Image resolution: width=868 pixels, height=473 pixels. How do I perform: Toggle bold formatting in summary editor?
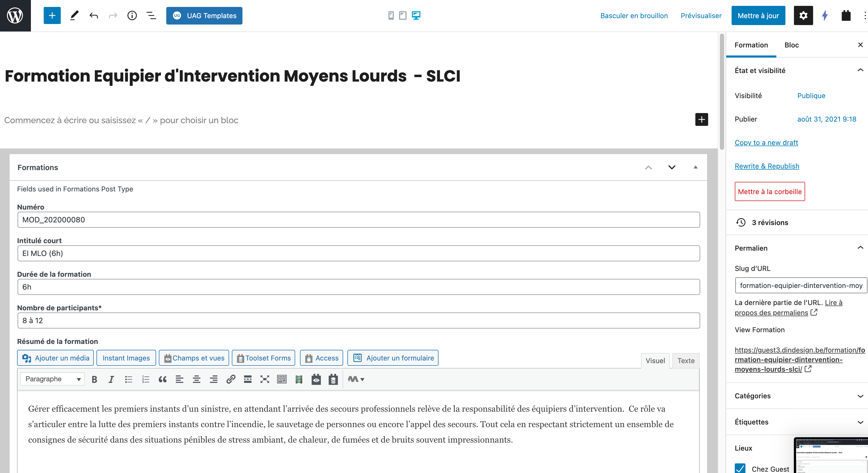(94, 379)
